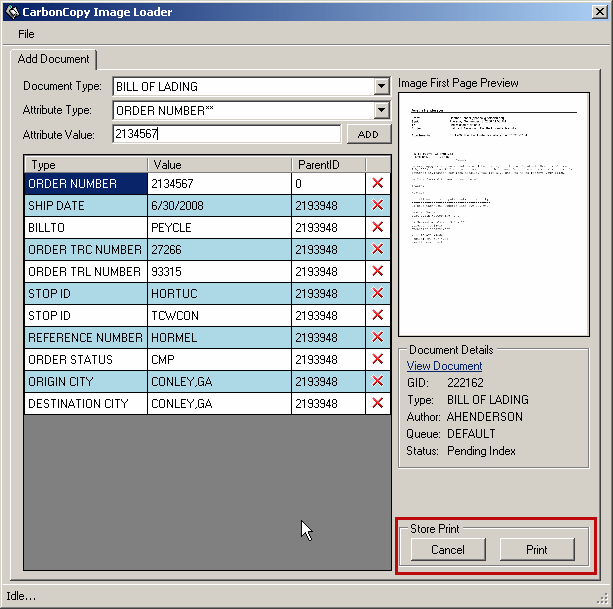This screenshot has width=613, height=609.
Task: Delete the ORDER STATUS CMP row
Action: click(377, 360)
